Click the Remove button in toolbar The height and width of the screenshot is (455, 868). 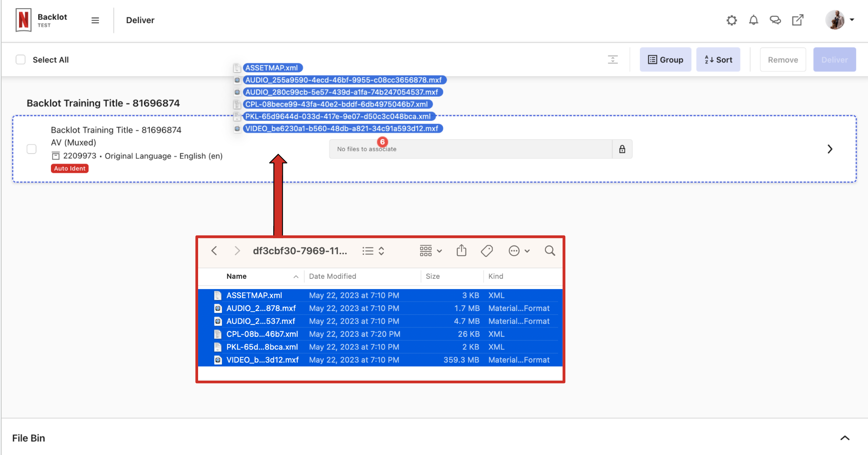782,60
